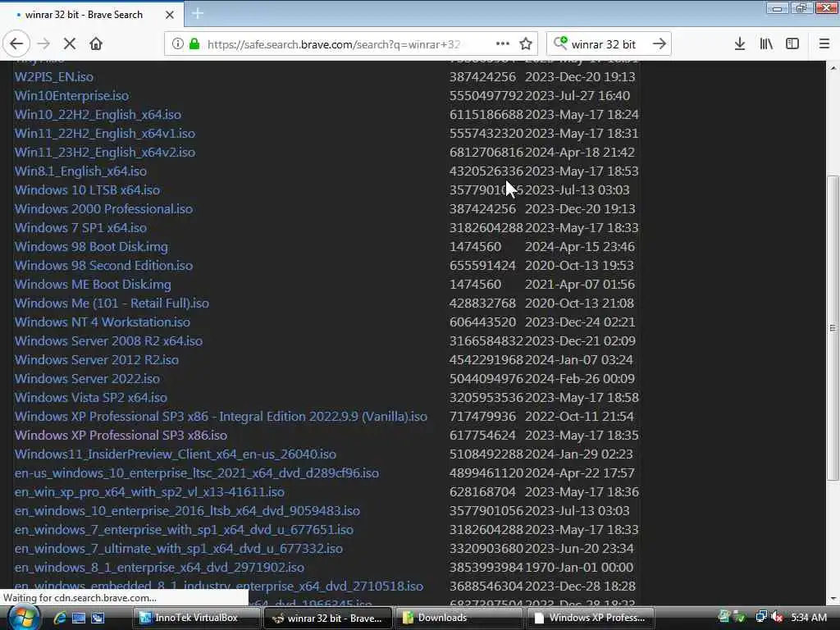The width and height of the screenshot is (840, 630).
Task: Open Windows 7 SP1 x64.iso link
Action: tap(81, 228)
